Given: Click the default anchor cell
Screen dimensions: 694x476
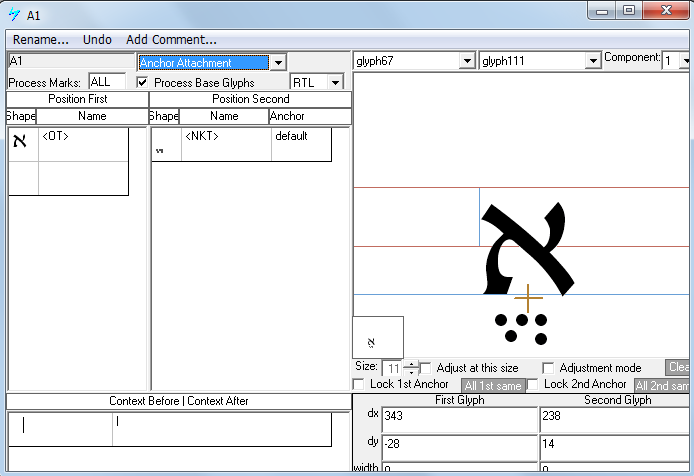Looking at the screenshot, I should pyautogui.click(x=301, y=144).
